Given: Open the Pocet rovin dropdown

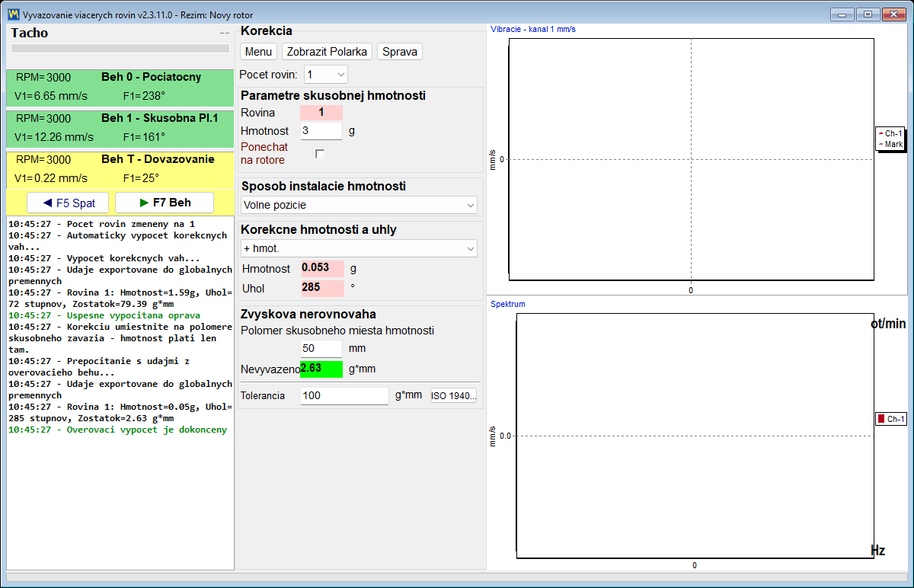Looking at the screenshot, I should click(326, 75).
